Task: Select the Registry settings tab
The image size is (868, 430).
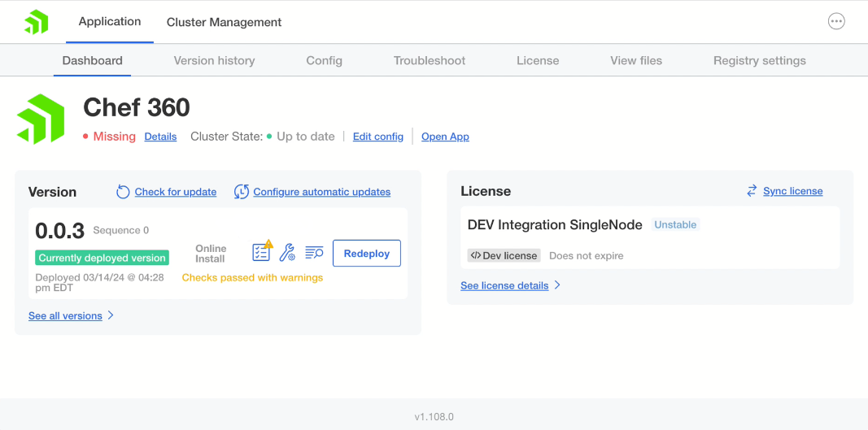Action: pos(759,60)
